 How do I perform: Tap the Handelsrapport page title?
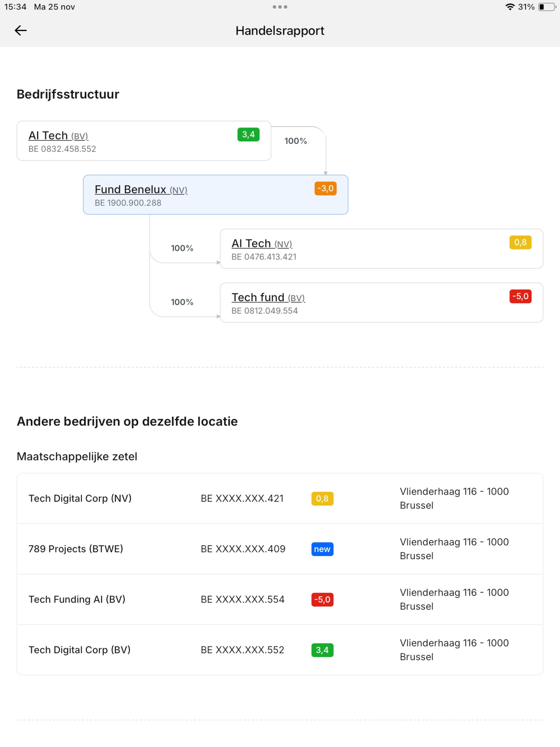tap(280, 31)
